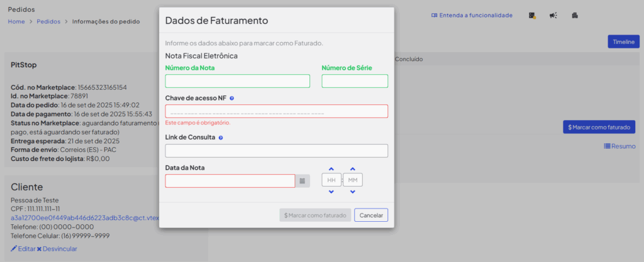This screenshot has height=262, width=644.
Task: Click the pencil Editar link under Cliente
Action: pos(23,249)
